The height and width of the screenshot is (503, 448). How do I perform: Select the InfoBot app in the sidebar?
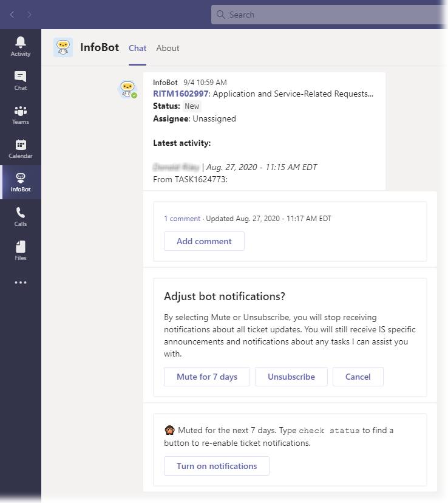coord(21,182)
